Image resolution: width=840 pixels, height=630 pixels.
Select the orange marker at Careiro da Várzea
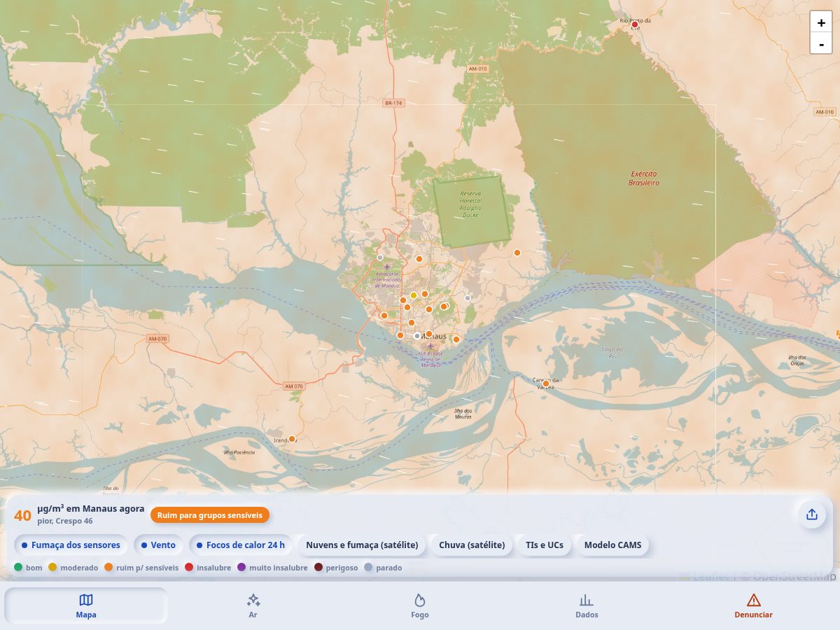click(x=546, y=383)
